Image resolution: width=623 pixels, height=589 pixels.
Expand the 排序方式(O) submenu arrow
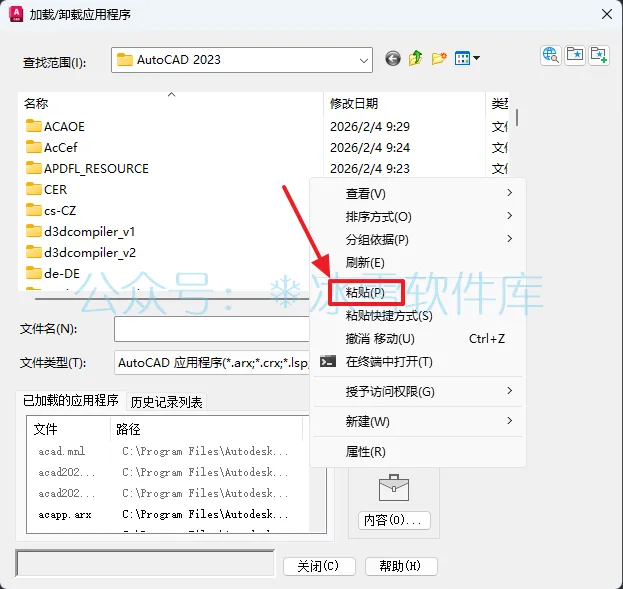pos(510,216)
